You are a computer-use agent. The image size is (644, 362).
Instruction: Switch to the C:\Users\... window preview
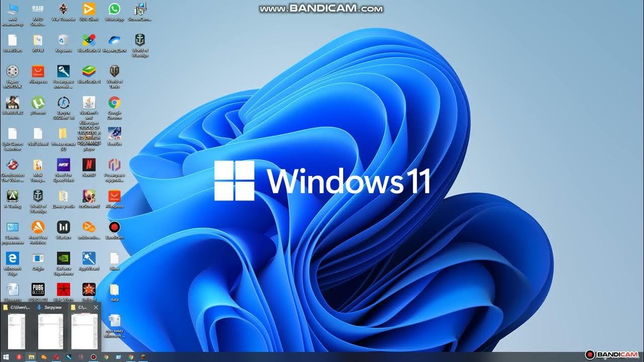pos(17,326)
